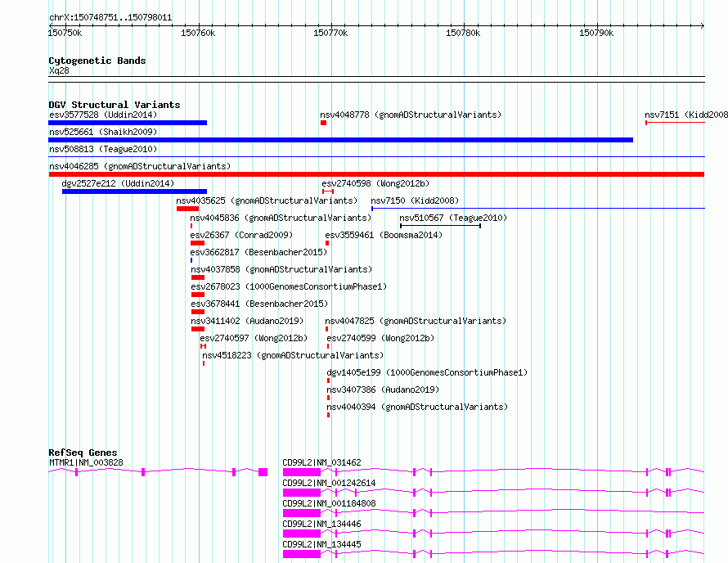Screen dimensions: 728x563
Task: Click esv3678441 (Besenbacher2015) label
Action: click(259, 304)
